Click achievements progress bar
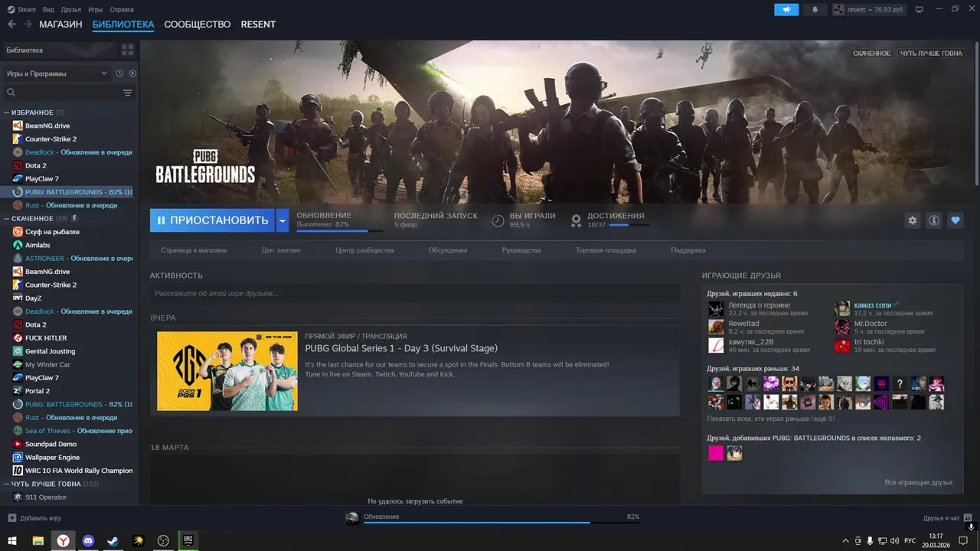The image size is (980, 551). click(x=629, y=225)
